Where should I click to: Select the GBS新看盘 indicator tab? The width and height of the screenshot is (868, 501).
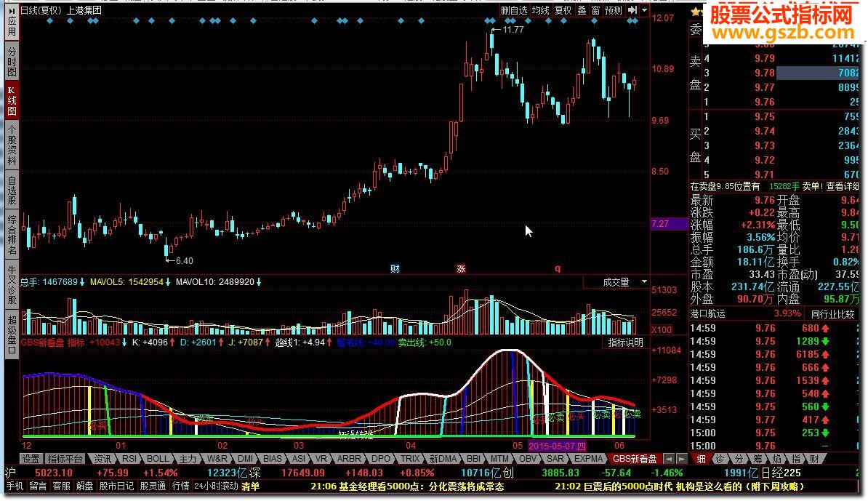(635, 459)
